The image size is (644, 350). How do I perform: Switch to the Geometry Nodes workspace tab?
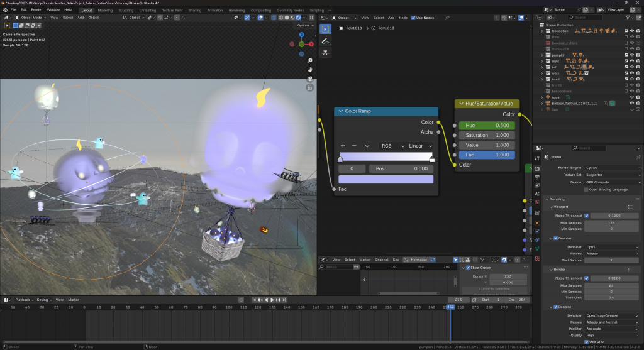(290, 11)
